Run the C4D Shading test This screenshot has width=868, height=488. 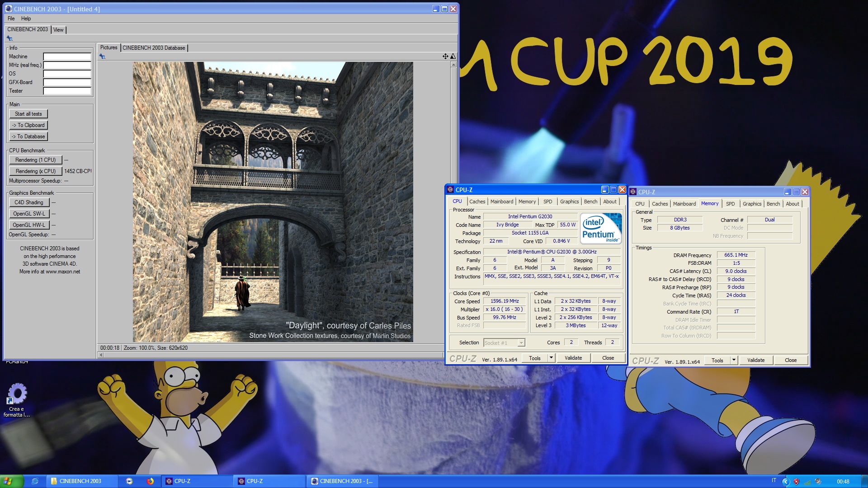(29, 202)
